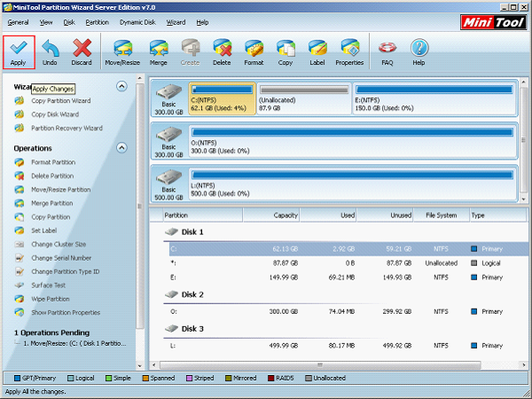Open the Dynamic Disk menu
Viewport: 532px width, 399px height.
[x=137, y=22]
